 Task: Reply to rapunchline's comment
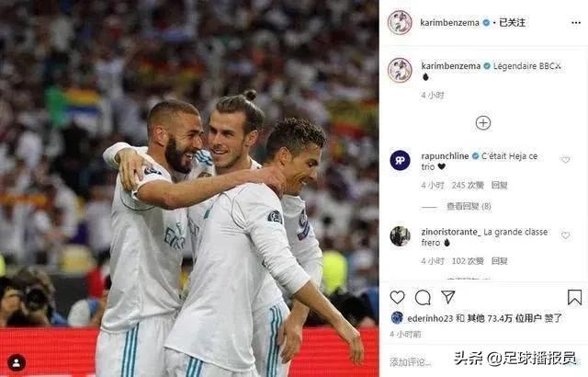coord(499,186)
